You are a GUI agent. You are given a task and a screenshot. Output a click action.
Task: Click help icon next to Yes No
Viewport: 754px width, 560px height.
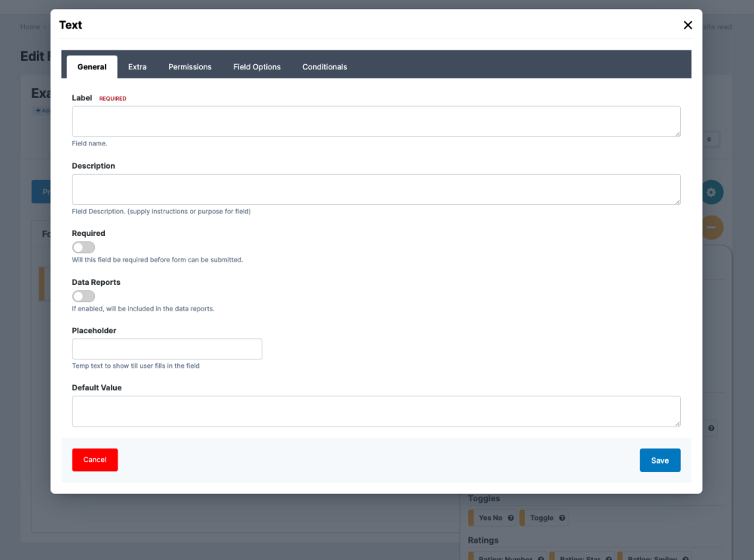pyautogui.click(x=510, y=518)
